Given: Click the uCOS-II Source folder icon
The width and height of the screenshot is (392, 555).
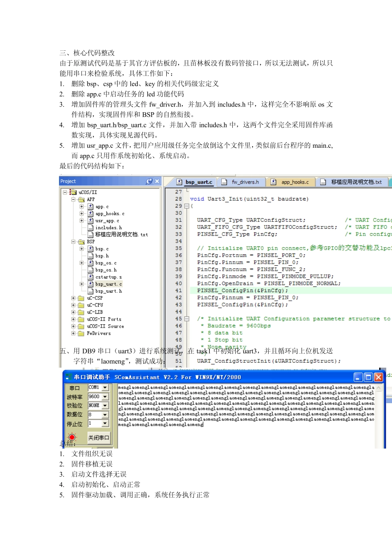Looking at the screenshot, I should point(81,326).
